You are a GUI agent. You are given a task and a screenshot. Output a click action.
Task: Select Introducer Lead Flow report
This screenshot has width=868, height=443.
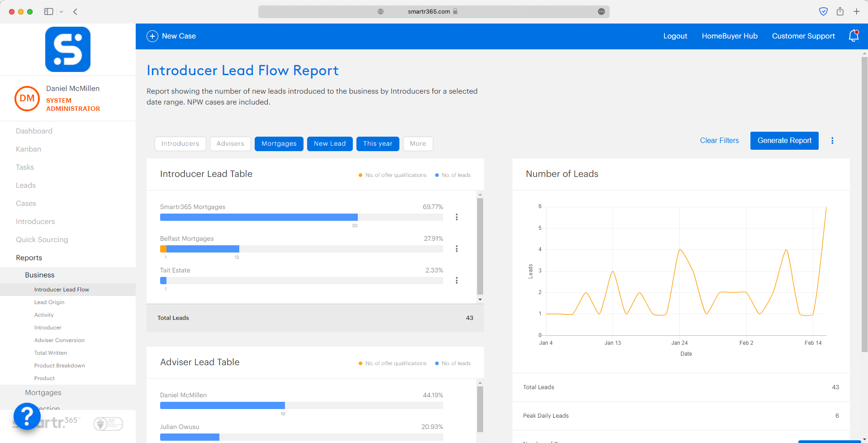point(62,290)
